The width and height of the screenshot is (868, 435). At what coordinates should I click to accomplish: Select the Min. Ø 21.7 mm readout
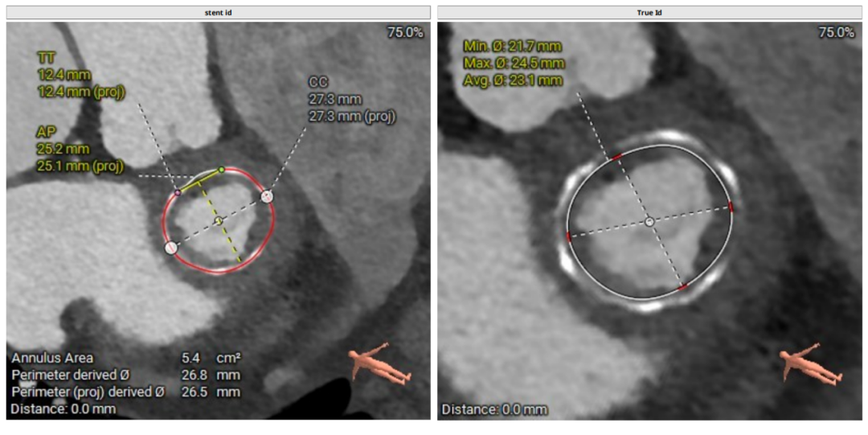(x=513, y=47)
